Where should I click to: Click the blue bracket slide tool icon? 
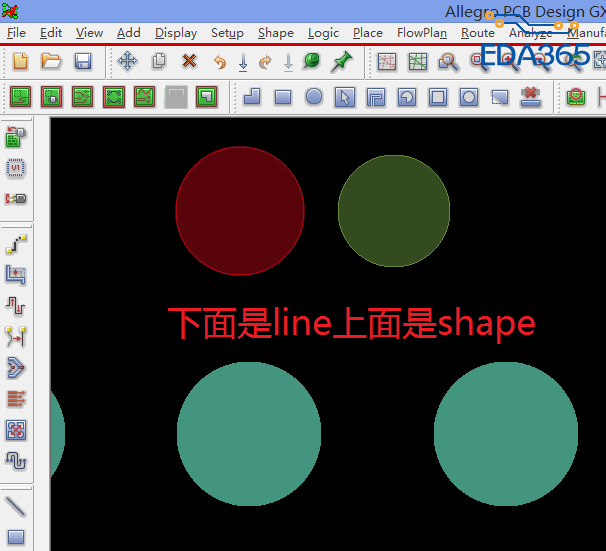(15, 275)
